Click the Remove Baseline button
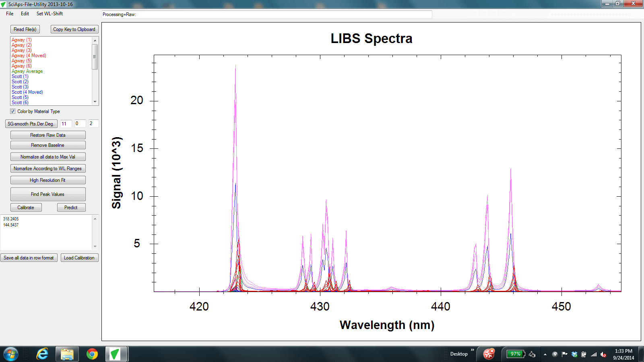The width and height of the screenshot is (644, 362). 48,145
